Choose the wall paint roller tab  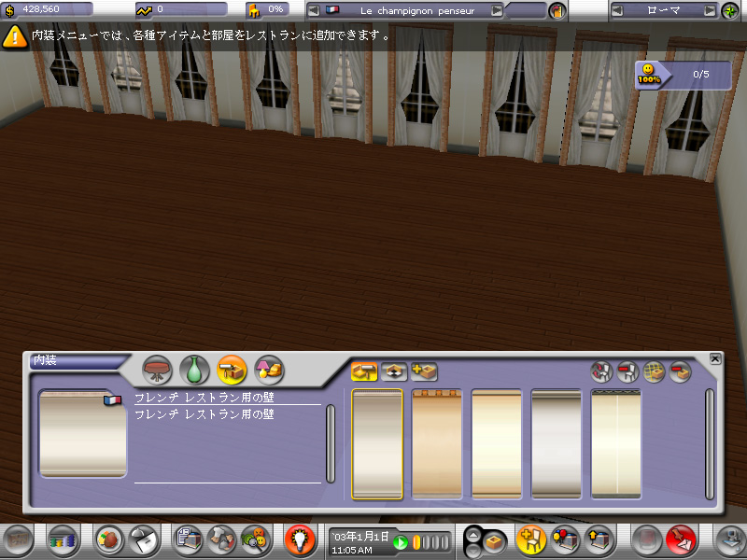[364, 371]
